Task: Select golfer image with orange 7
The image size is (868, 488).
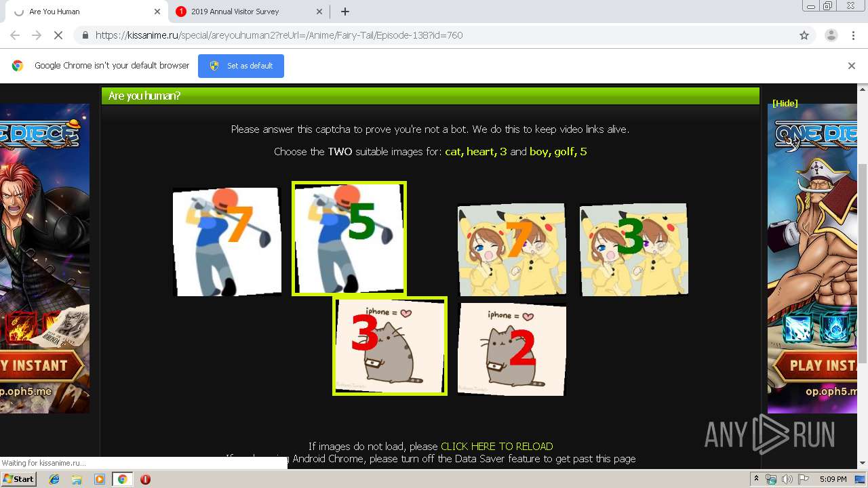Action: coord(226,241)
